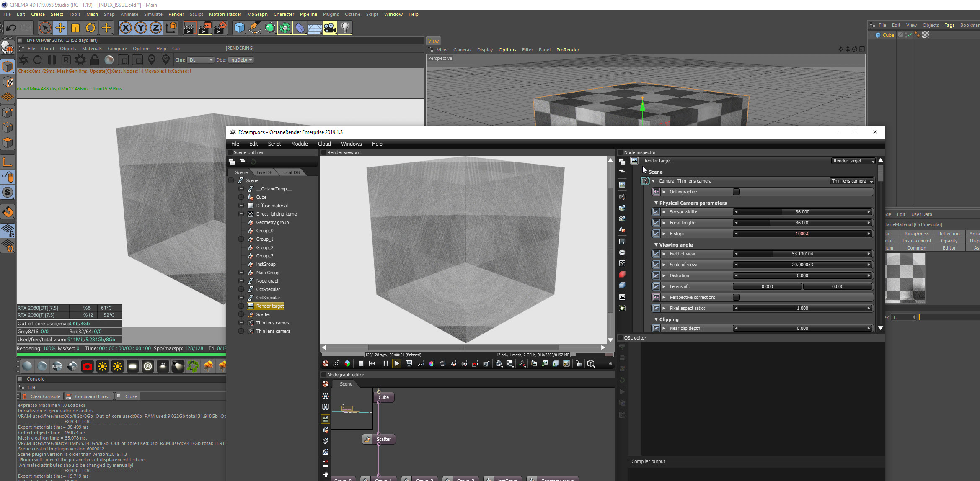
Task: Adjust the Focal length slider
Action: pos(802,223)
